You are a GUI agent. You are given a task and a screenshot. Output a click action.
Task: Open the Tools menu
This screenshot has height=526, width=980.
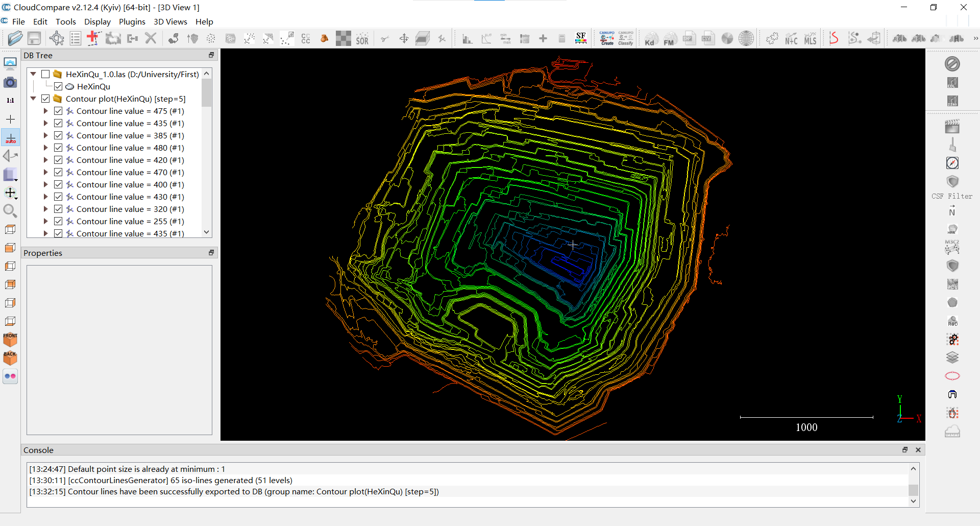(66, 21)
